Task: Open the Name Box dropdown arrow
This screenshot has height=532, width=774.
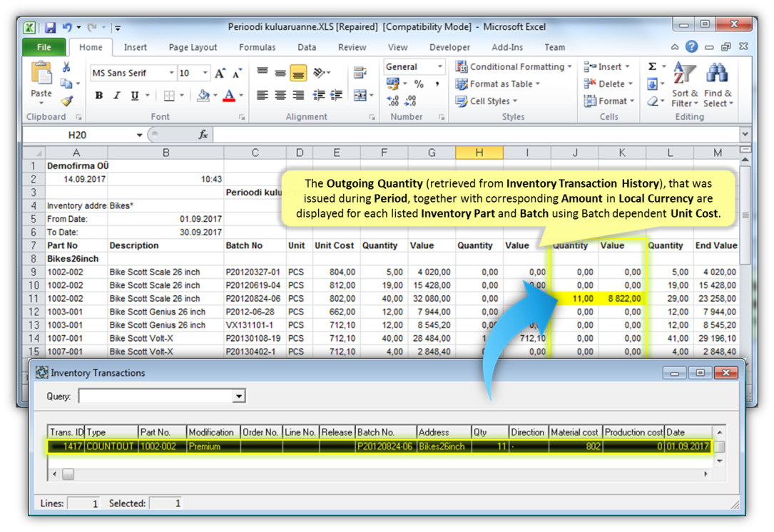Action: click(x=139, y=135)
